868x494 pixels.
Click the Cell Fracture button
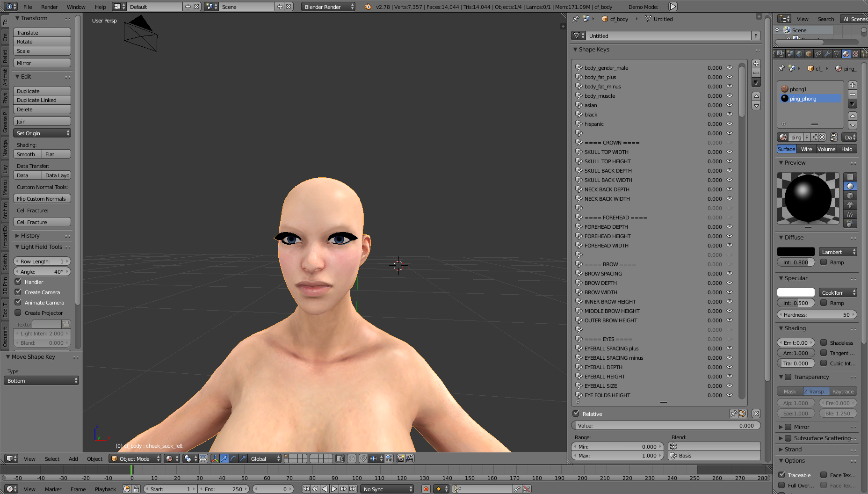click(x=42, y=222)
